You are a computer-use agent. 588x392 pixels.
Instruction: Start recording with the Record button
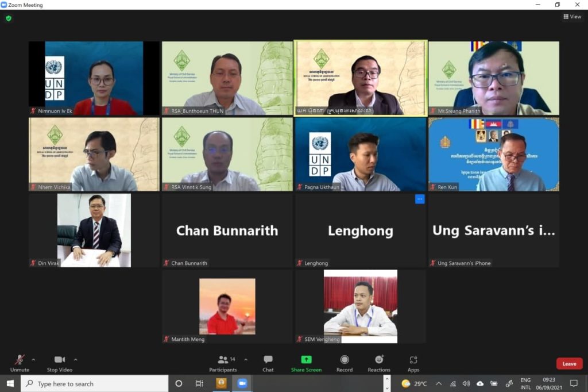coord(345,364)
